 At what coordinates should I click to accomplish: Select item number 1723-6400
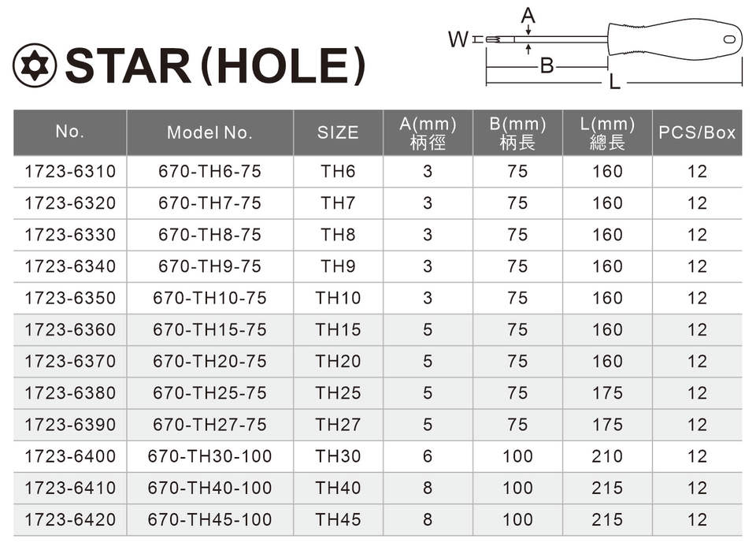(x=70, y=456)
